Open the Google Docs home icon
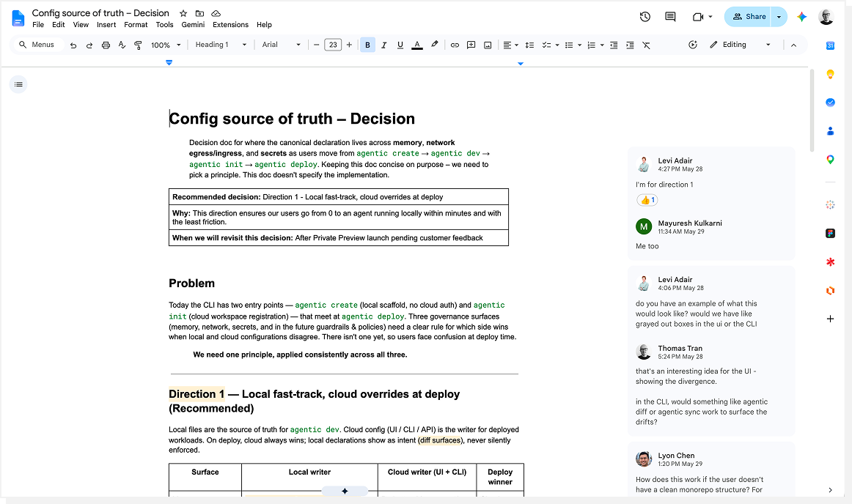 click(x=18, y=18)
